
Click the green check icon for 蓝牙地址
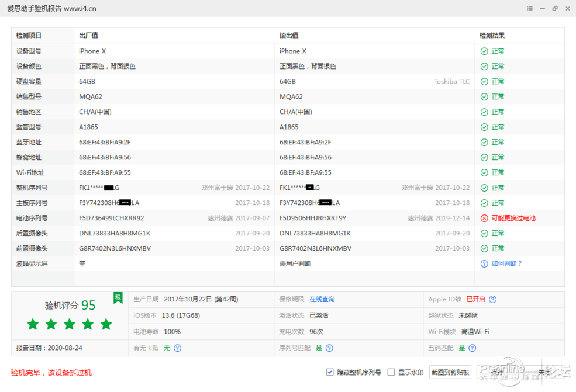pyautogui.click(x=484, y=143)
